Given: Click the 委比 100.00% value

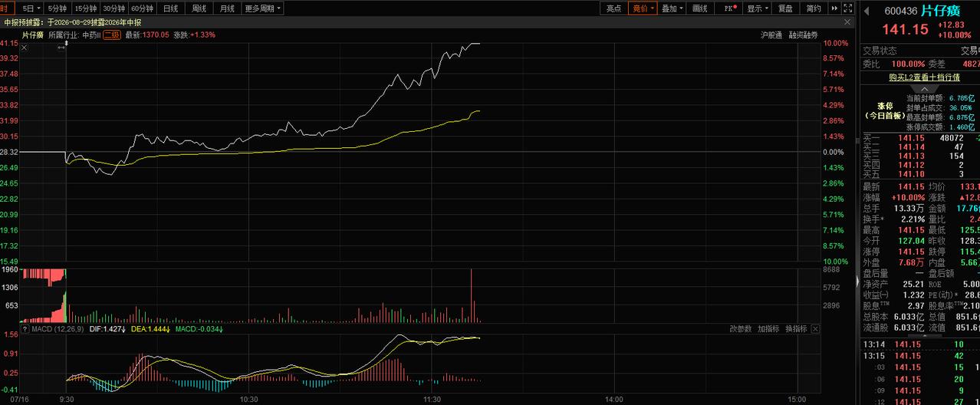Looking at the screenshot, I should coord(907,64).
